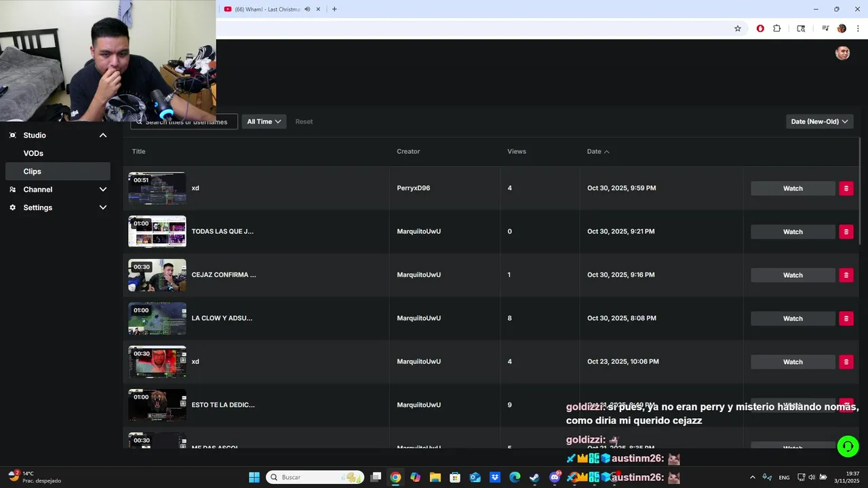The width and height of the screenshot is (868, 488).
Task: Click the Settings gear icon in sidebar
Action: coord(12,207)
